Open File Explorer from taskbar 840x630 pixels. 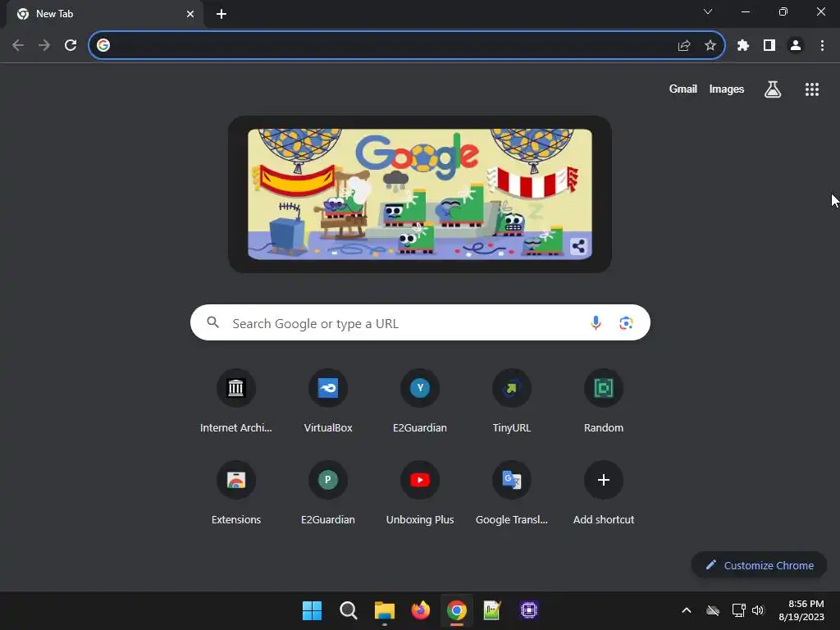point(385,610)
